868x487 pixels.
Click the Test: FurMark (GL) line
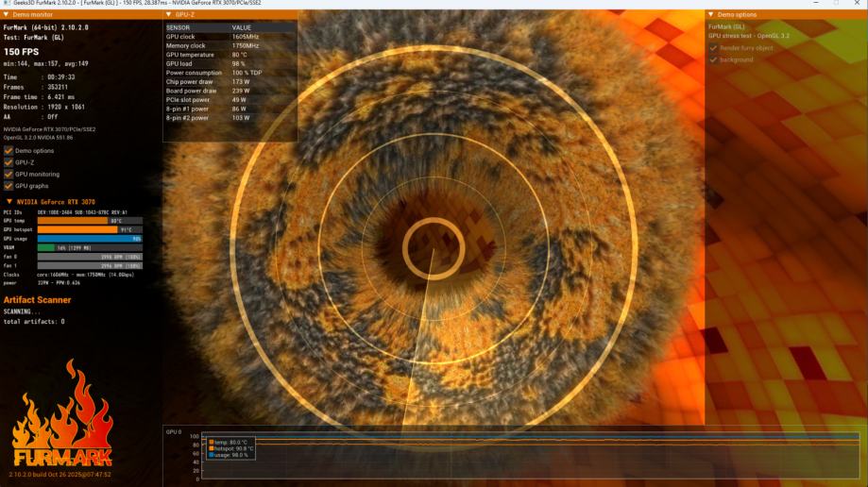click(x=34, y=38)
